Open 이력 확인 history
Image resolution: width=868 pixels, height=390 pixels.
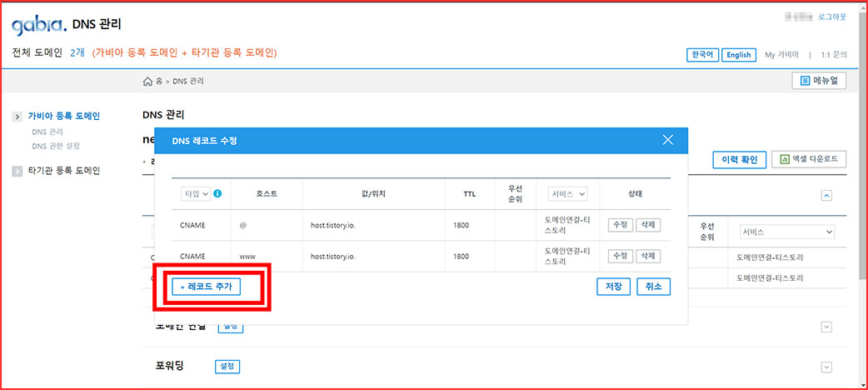[739, 159]
